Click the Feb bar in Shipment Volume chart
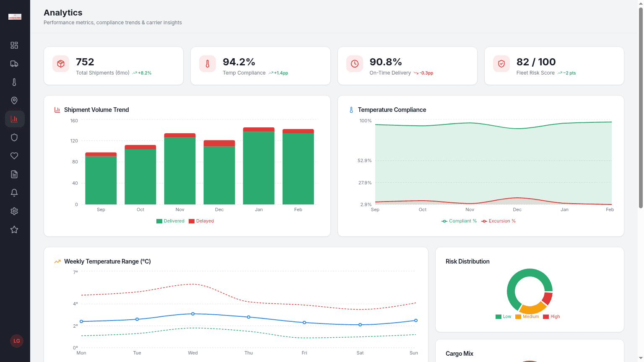 point(298,167)
